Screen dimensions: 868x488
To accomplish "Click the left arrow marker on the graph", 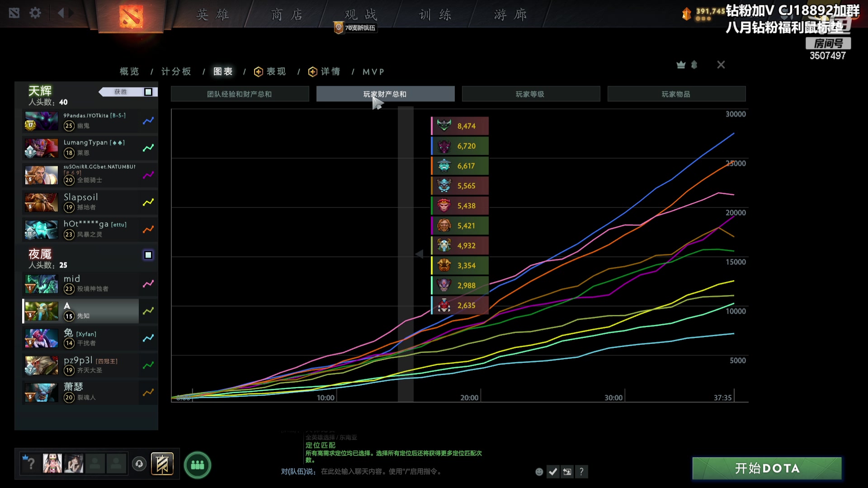I will 419,254.
